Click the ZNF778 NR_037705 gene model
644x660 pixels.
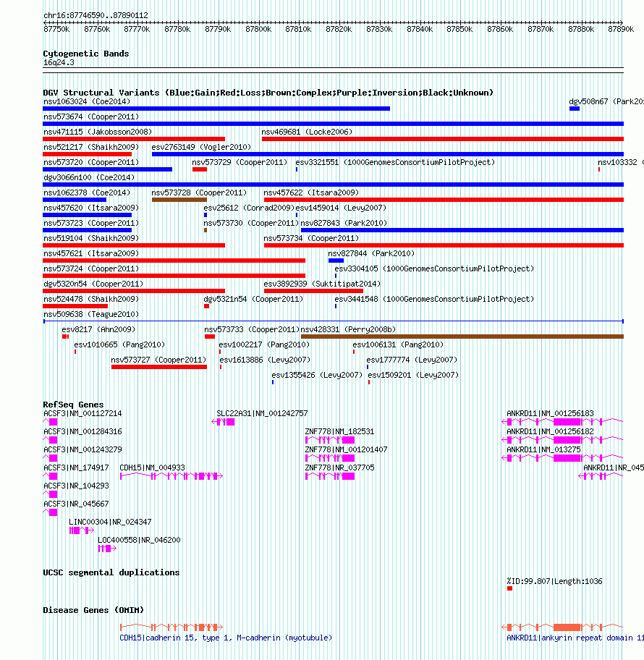pyautogui.click(x=330, y=476)
